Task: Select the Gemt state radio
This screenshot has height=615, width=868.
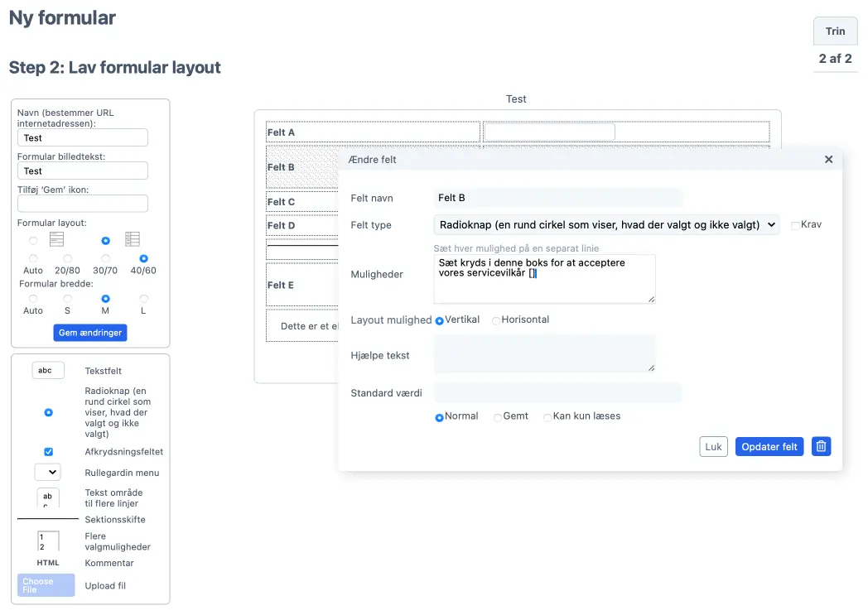Action: 498,417
